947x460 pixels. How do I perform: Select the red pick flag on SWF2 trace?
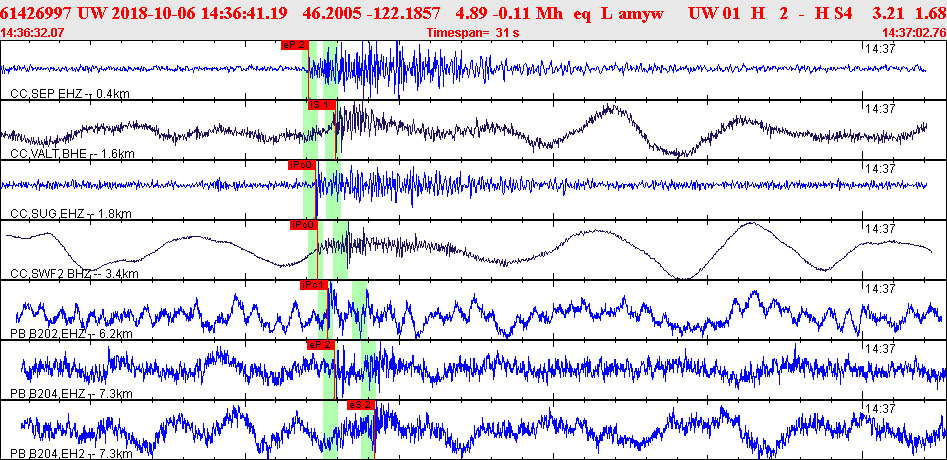coord(304,225)
